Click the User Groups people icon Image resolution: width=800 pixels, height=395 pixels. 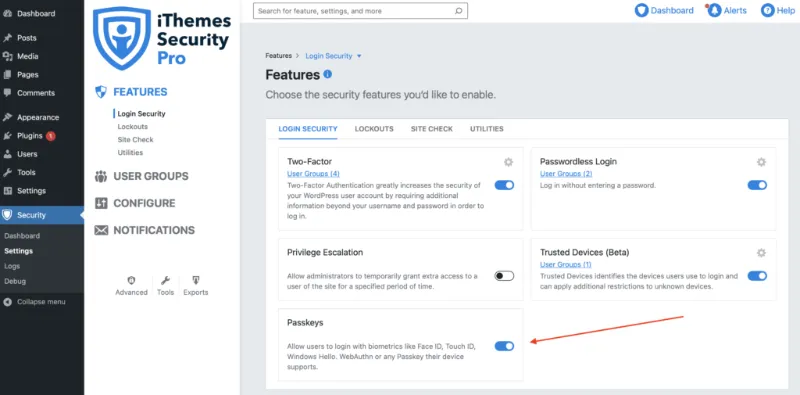tap(101, 177)
